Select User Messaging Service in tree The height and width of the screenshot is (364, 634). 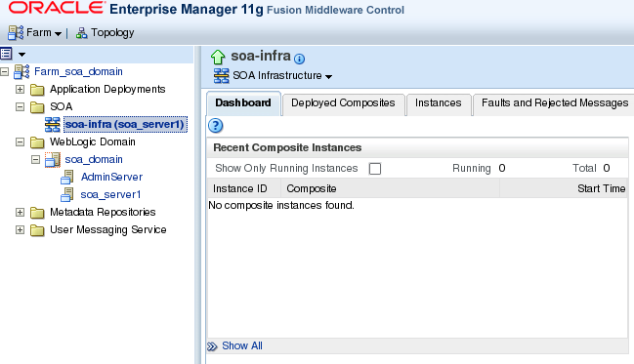(x=108, y=230)
